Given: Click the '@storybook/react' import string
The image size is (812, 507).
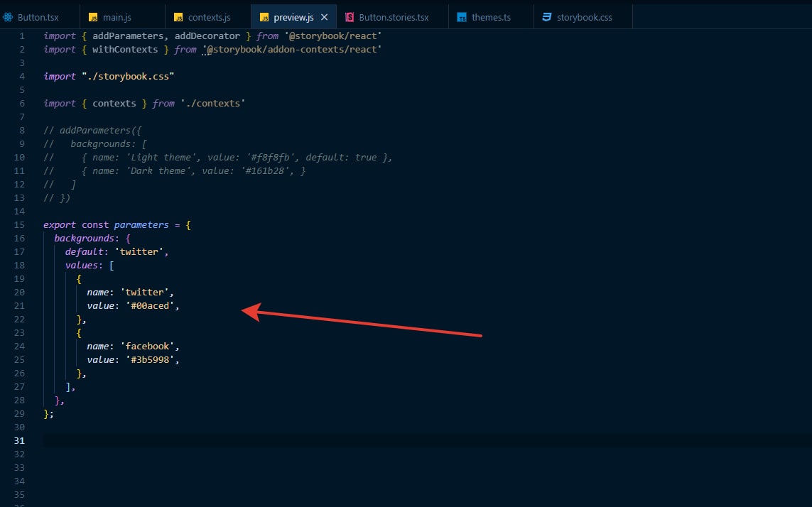Looking at the screenshot, I should pos(333,36).
